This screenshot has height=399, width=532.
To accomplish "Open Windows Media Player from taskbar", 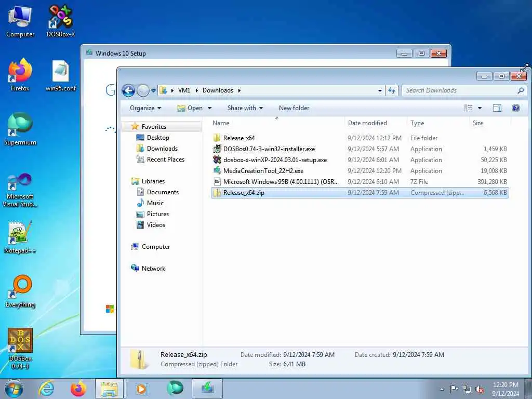I will (x=141, y=389).
